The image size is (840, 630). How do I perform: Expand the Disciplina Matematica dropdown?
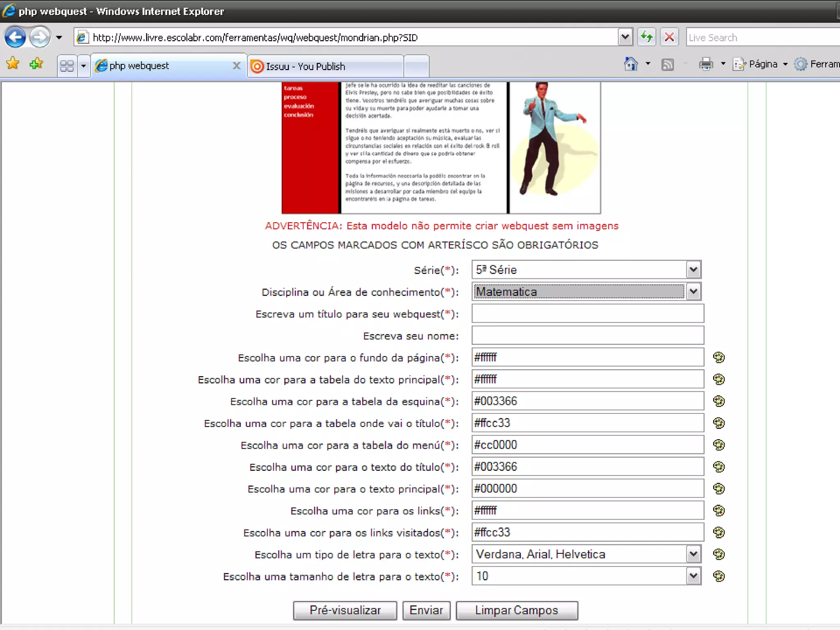pos(693,292)
